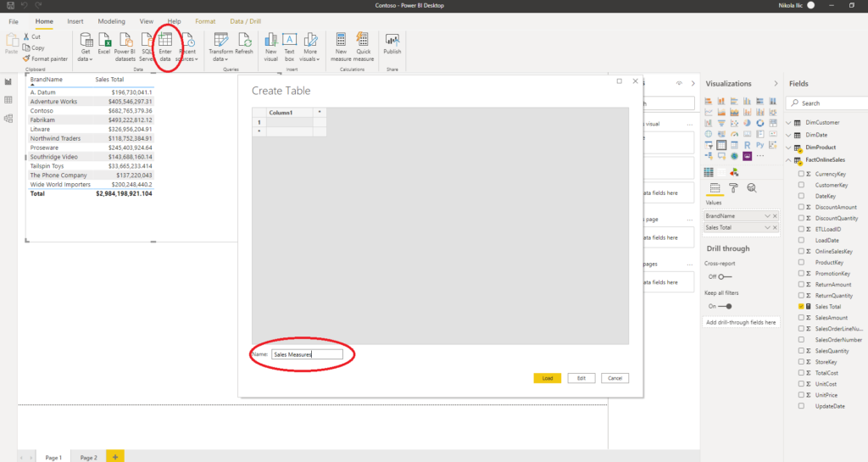
Task: Expand the DimCustomer table
Action: click(789, 122)
